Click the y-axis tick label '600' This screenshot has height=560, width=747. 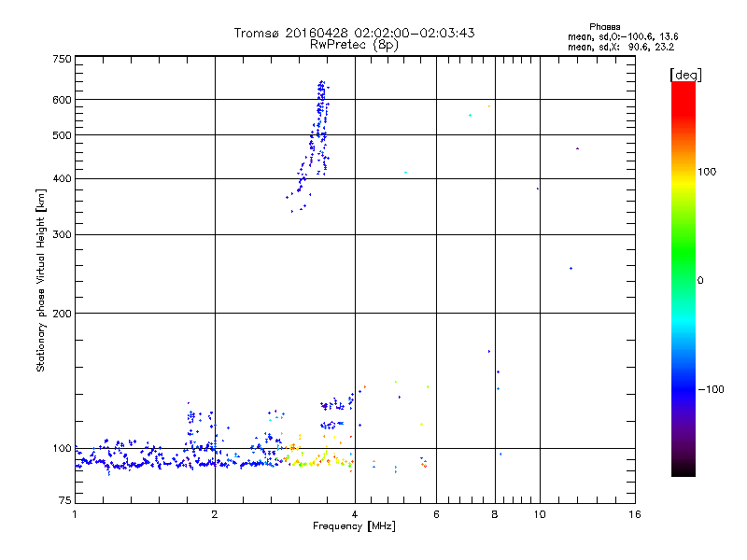tap(62, 100)
